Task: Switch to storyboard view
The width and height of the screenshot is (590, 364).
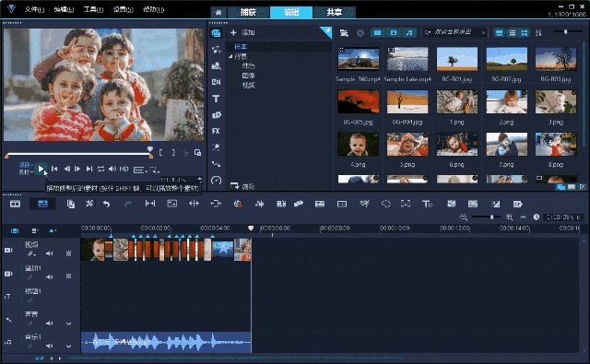Action: [15, 204]
